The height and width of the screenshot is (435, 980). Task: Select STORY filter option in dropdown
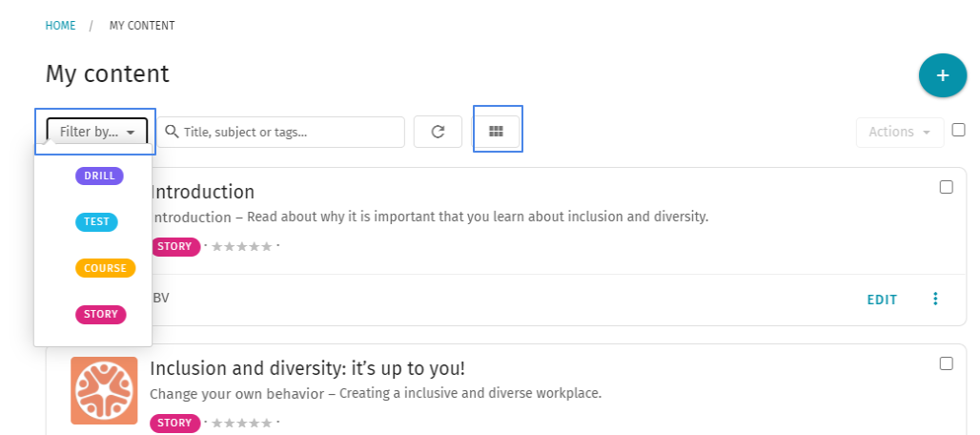click(x=101, y=315)
